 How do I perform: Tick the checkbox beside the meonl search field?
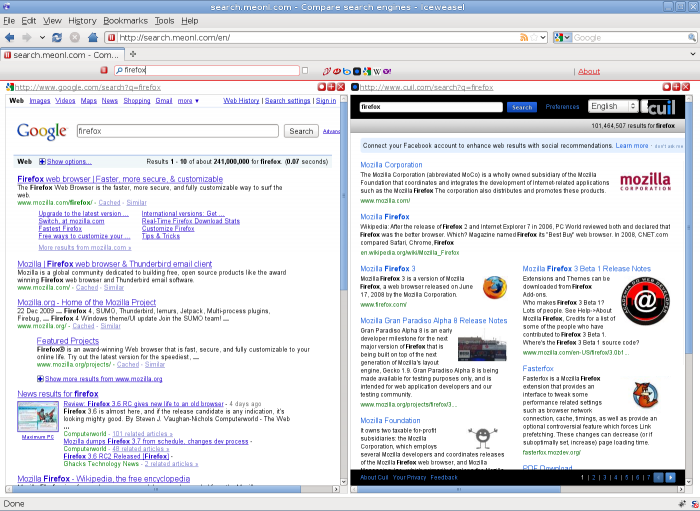(305, 71)
